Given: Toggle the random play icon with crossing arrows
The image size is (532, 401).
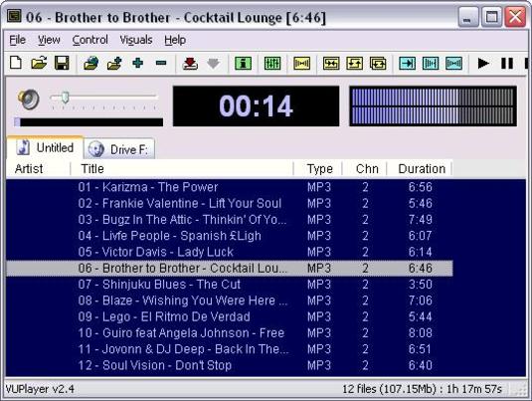Looking at the screenshot, I should (x=331, y=64).
